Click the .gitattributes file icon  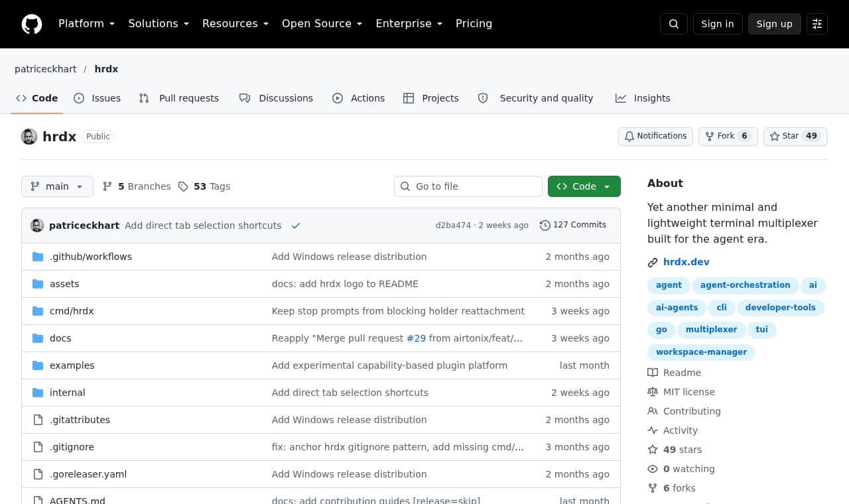click(x=38, y=420)
